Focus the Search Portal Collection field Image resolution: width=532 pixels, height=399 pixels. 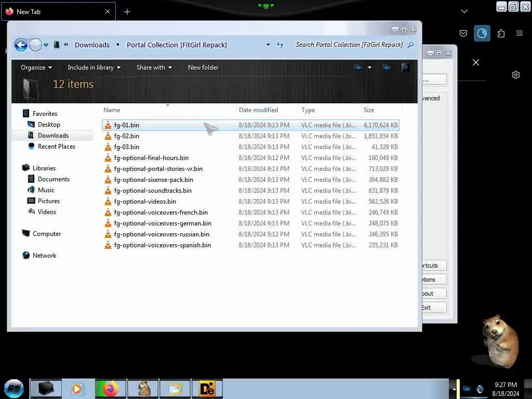[x=349, y=45]
